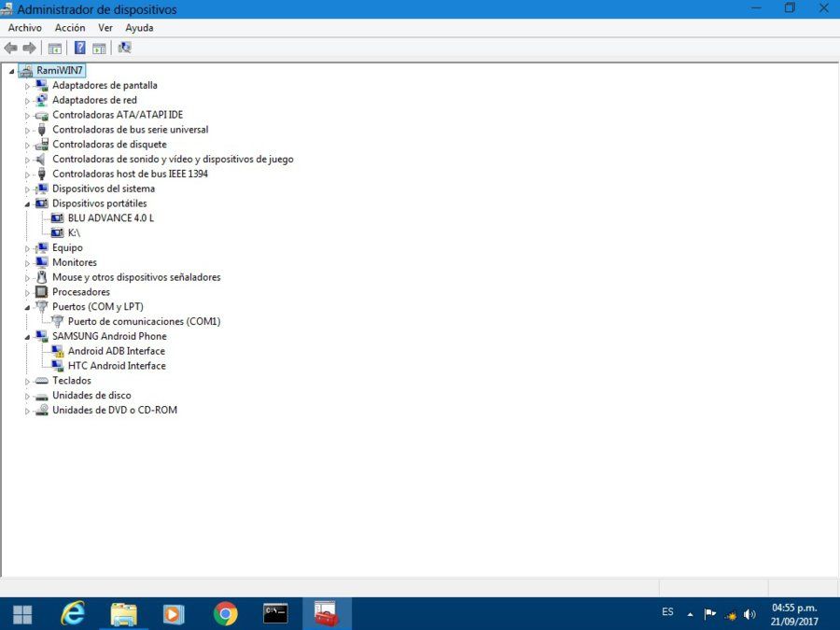Image resolution: width=840 pixels, height=630 pixels.
Task: Select the Dispositivos del sistema label
Action: click(x=104, y=189)
